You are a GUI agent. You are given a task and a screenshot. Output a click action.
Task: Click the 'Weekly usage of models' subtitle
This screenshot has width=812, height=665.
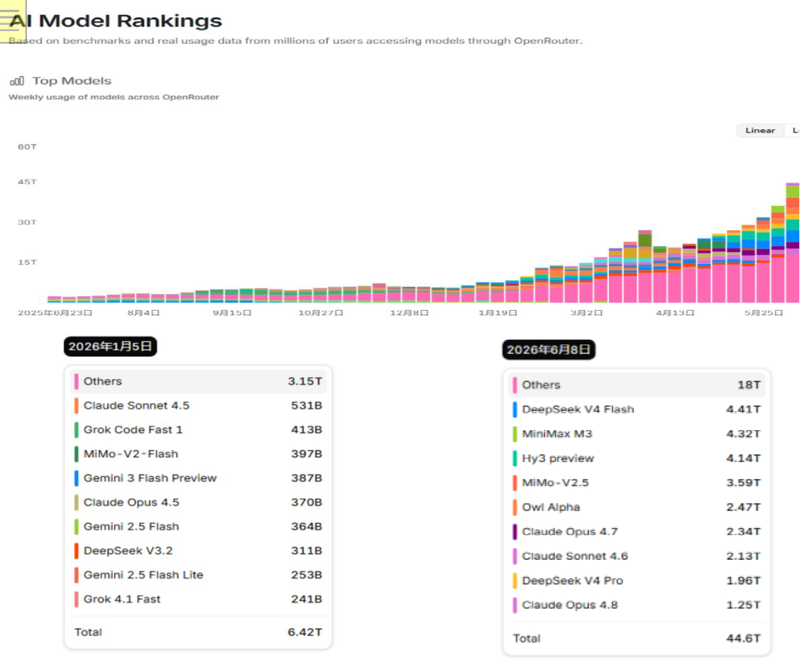point(114,97)
